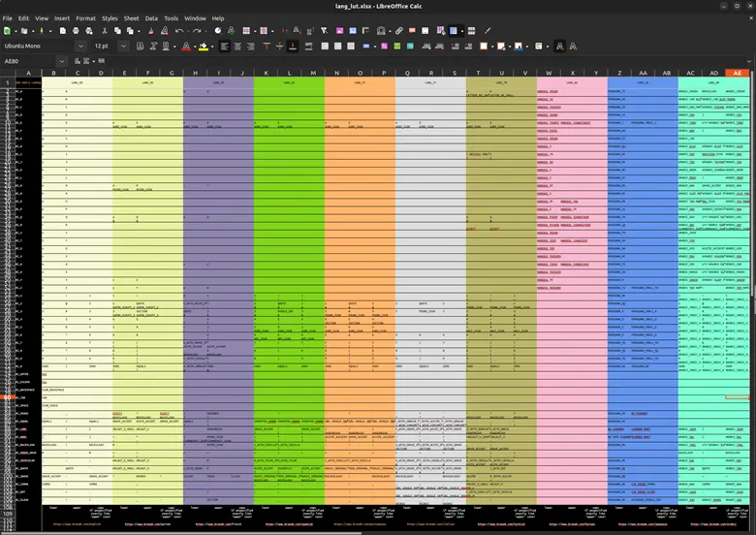Toggle the Print Preview icon

click(x=89, y=31)
